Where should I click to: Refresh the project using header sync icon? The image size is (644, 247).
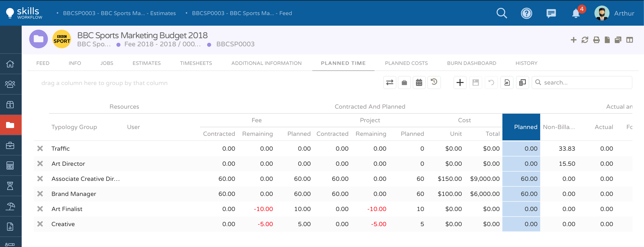coord(585,40)
